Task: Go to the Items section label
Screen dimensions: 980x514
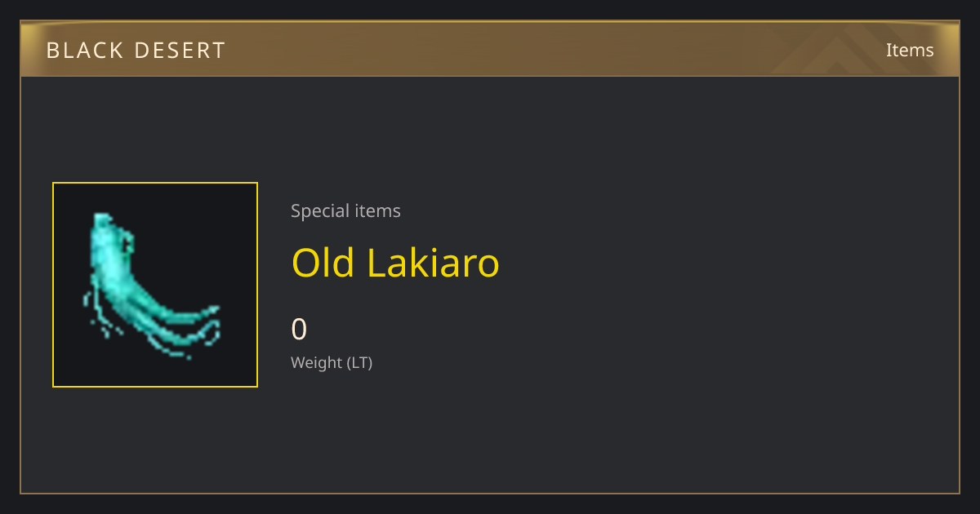Action: click(910, 50)
